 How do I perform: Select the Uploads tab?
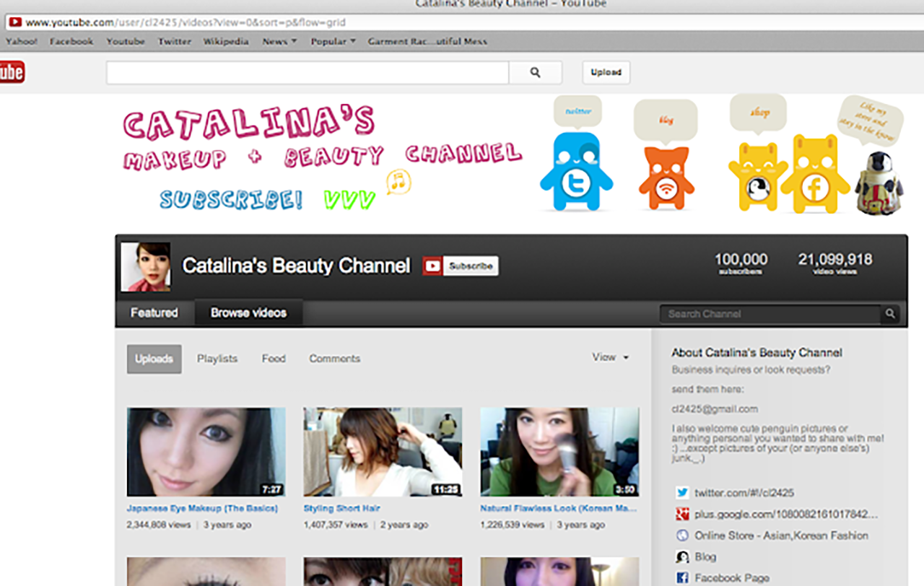click(x=154, y=359)
